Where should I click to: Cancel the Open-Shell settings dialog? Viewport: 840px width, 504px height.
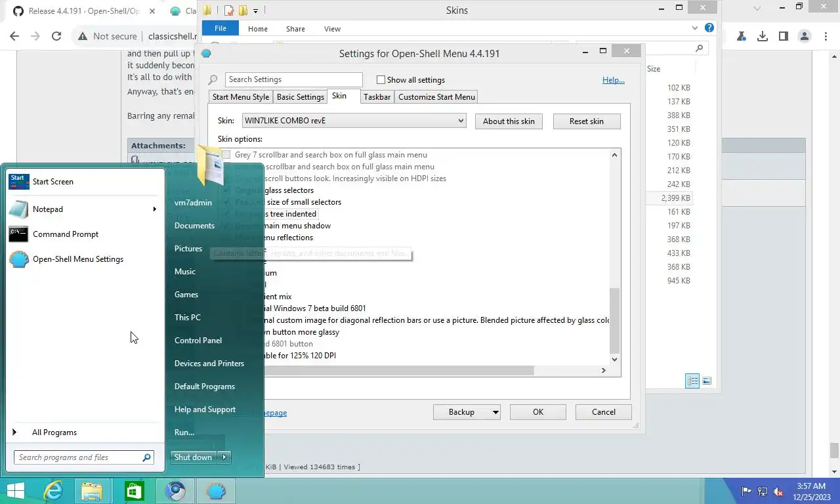603,412
